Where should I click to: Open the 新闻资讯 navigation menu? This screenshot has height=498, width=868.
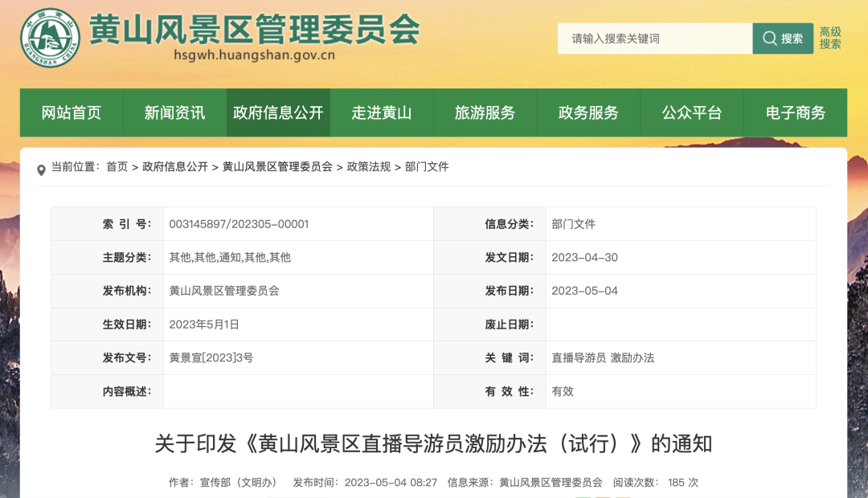[174, 112]
